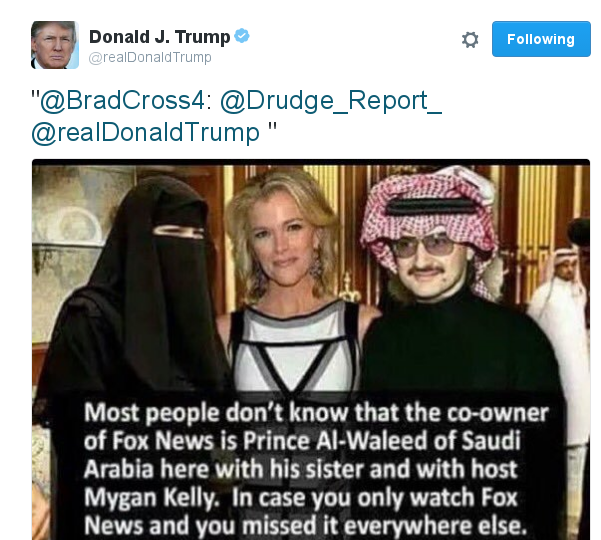Open the Donald J. Trump profile avatar
The height and width of the screenshot is (540, 601).
click(x=55, y=45)
